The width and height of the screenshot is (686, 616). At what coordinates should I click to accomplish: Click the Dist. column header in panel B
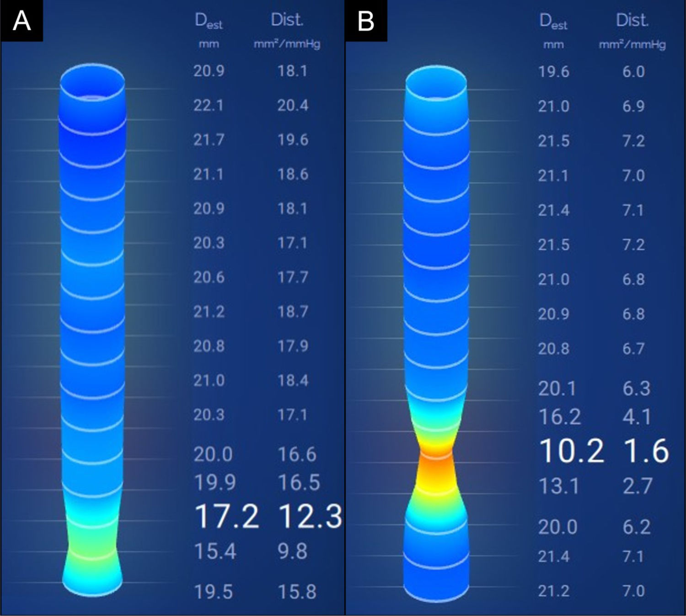click(x=632, y=20)
